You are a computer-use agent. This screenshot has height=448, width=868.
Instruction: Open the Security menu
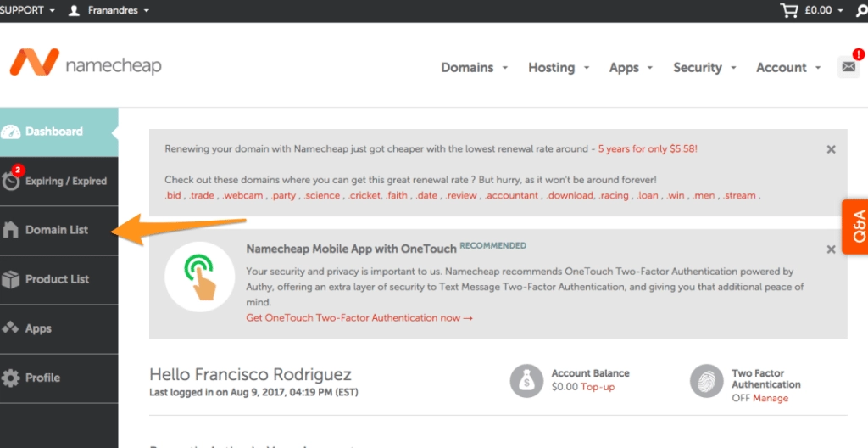tap(704, 68)
